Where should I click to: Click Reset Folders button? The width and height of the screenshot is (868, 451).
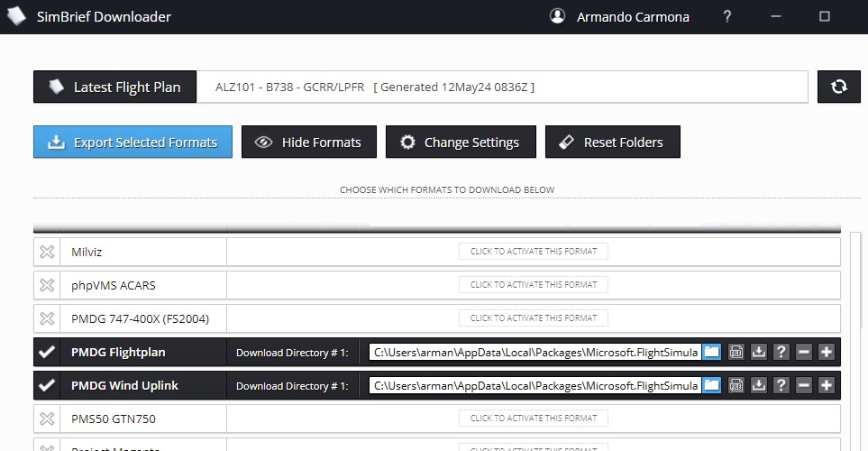tap(612, 142)
